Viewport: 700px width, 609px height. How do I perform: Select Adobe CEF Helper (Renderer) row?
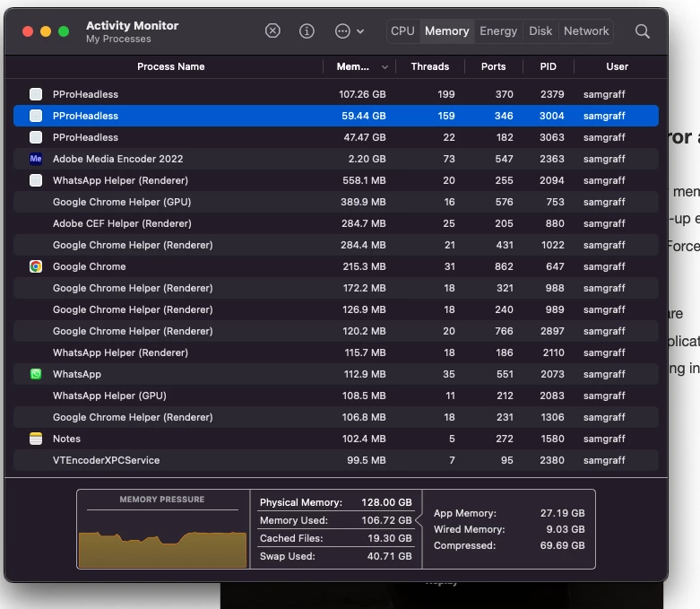(336, 223)
